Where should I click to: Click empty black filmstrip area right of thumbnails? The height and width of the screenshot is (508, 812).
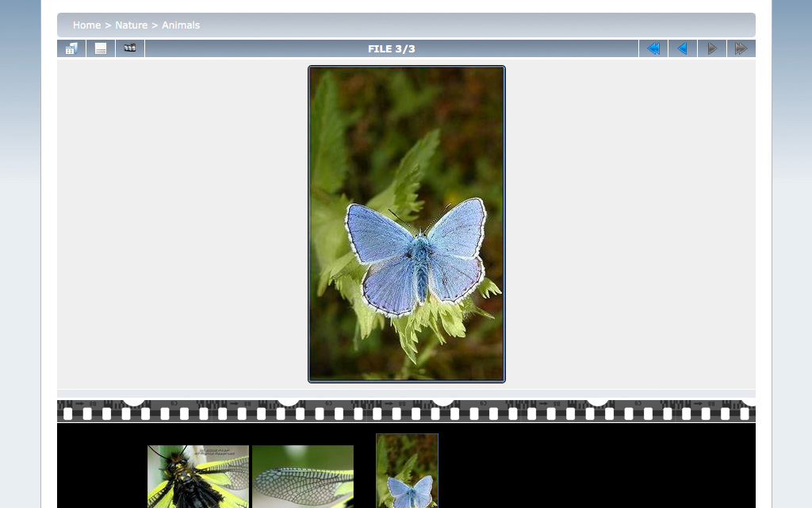595,468
